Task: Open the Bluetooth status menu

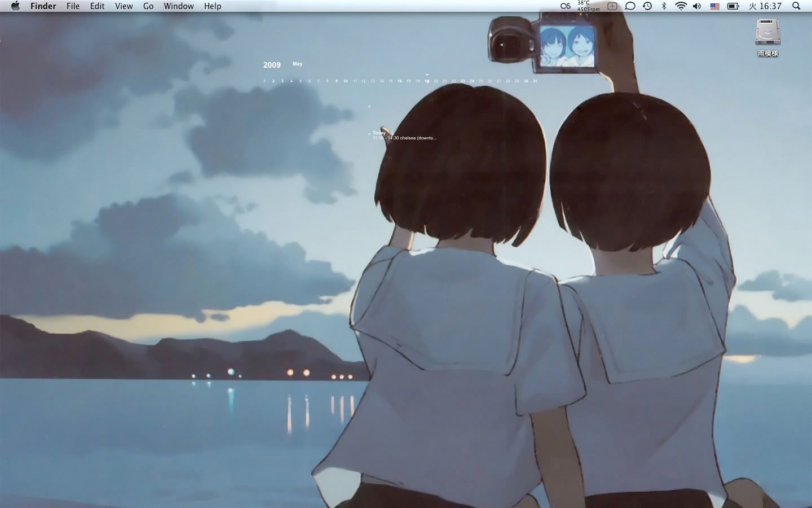Action: [664, 6]
